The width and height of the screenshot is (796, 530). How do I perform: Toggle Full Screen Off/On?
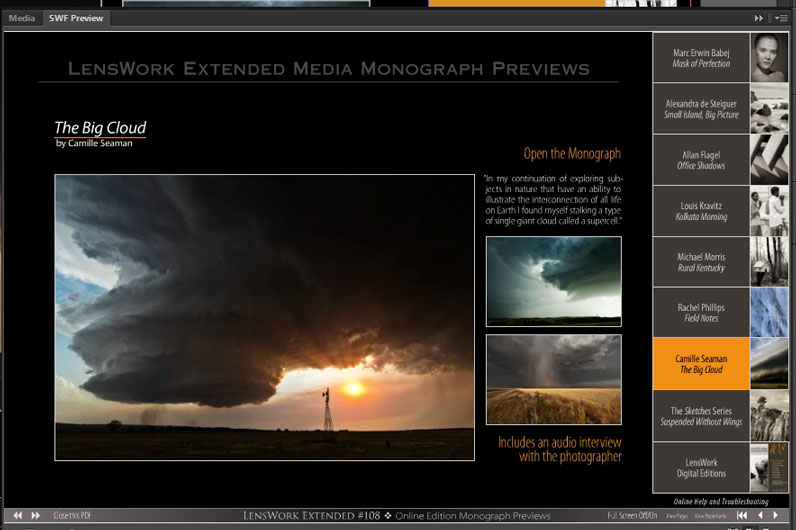632,516
